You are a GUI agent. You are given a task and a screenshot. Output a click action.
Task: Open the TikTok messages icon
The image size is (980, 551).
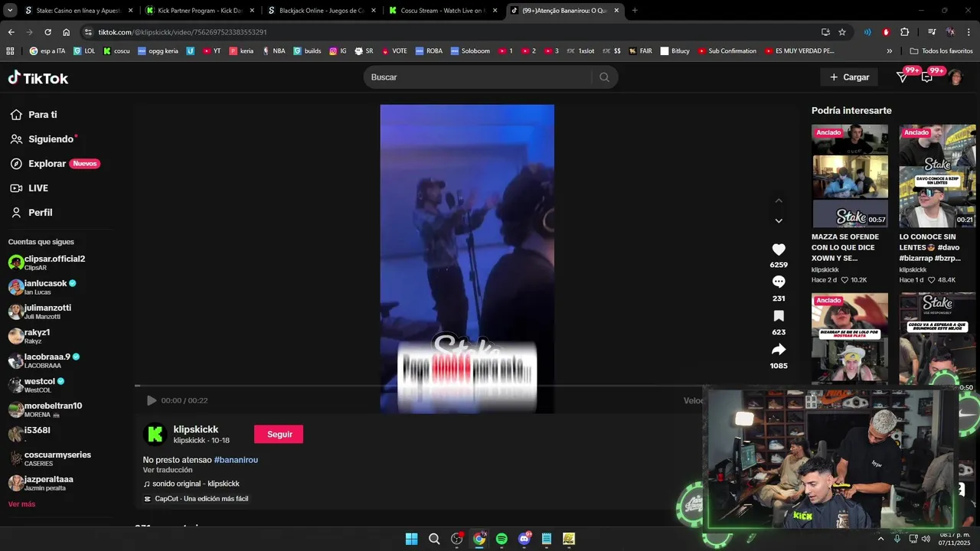[x=903, y=77]
